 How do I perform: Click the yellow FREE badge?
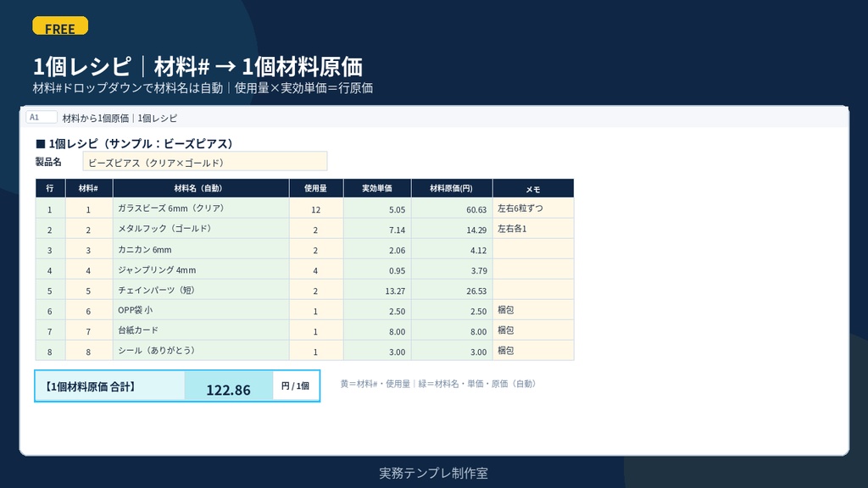pyautogui.click(x=60, y=26)
